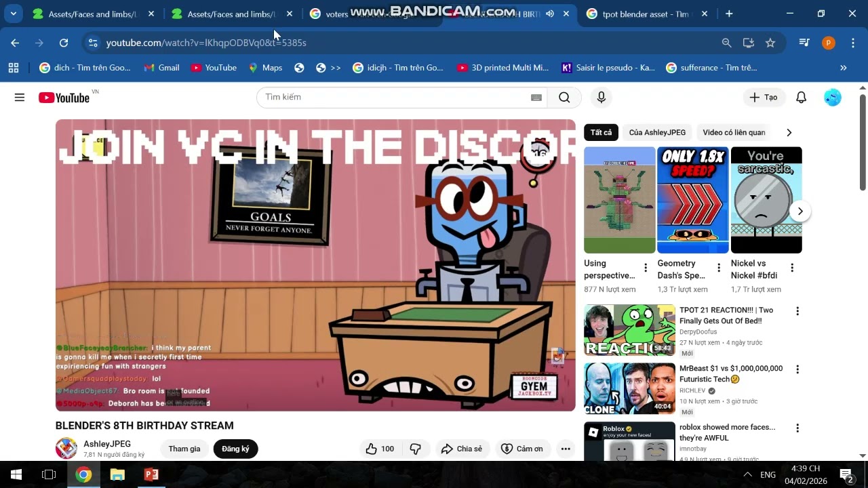The height and width of the screenshot is (488, 868).
Task: Open the tab search dropdown arrow
Action: (13, 14)
